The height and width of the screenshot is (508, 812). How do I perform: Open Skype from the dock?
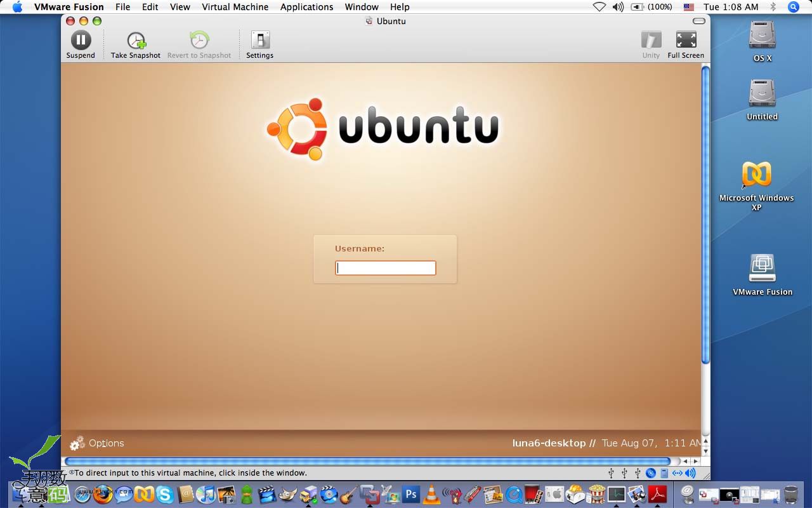click(164, 495)
